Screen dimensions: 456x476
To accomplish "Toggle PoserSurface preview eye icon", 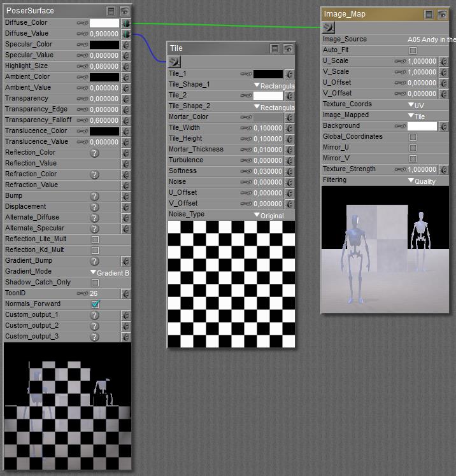I will point(125,11).
